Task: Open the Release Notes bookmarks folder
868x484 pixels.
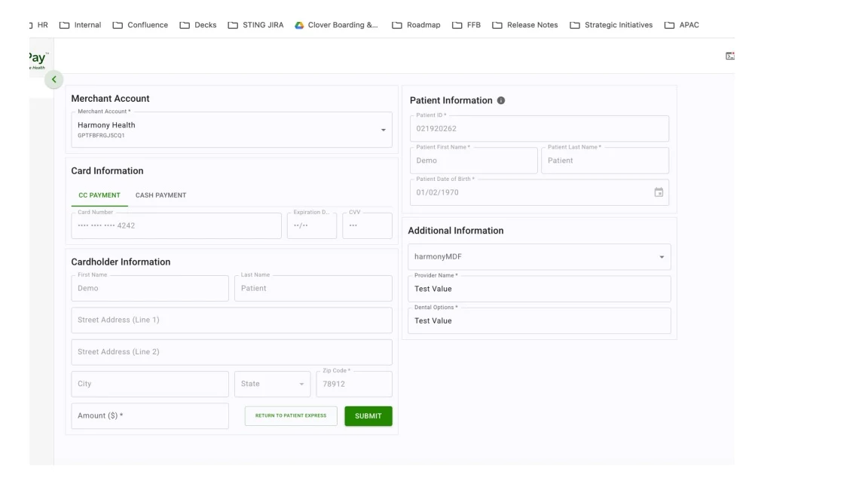Action: pyautogui.click(x=524, y=25)
